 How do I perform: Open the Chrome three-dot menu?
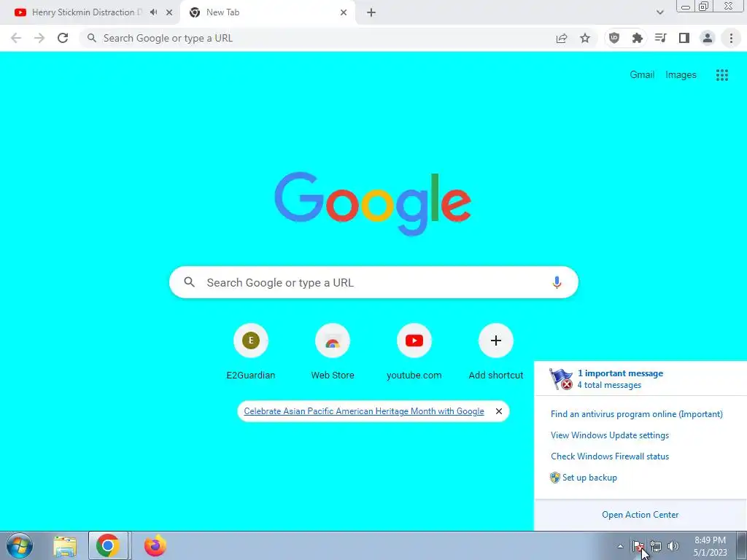pyautogui.click(x=731, y=38)
